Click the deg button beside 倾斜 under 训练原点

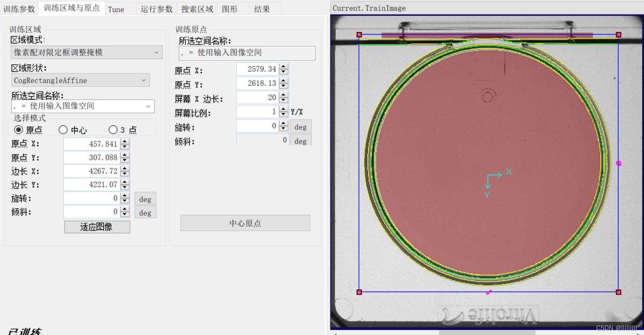pyautogui.click(x=301, y=140)
